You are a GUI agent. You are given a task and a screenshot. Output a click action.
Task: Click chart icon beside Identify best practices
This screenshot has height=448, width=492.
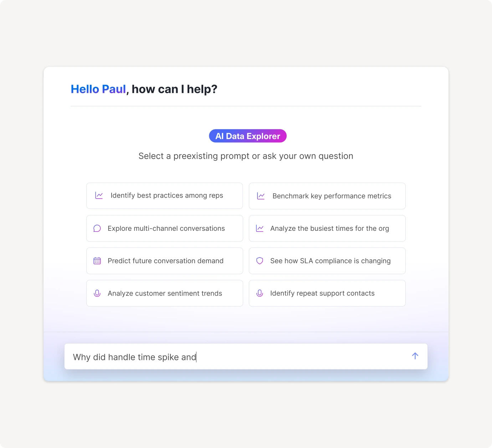[x=99, y=195]
